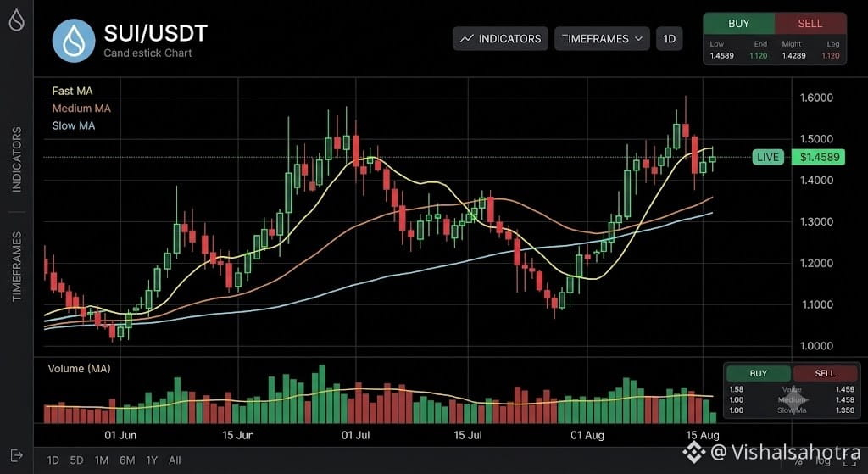Click the 15 Jun date label
This screenshot has height=474, width=868.
click(x=238, y=435)
